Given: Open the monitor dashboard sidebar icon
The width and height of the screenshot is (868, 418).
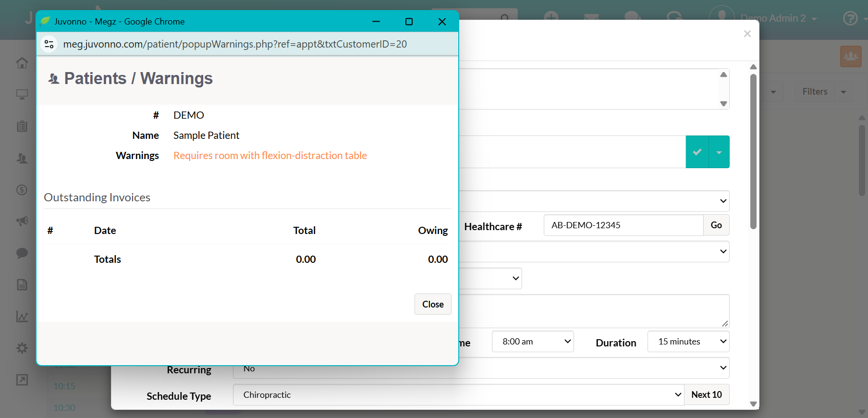Looking at the screenshot, I should tap(22, 94).
